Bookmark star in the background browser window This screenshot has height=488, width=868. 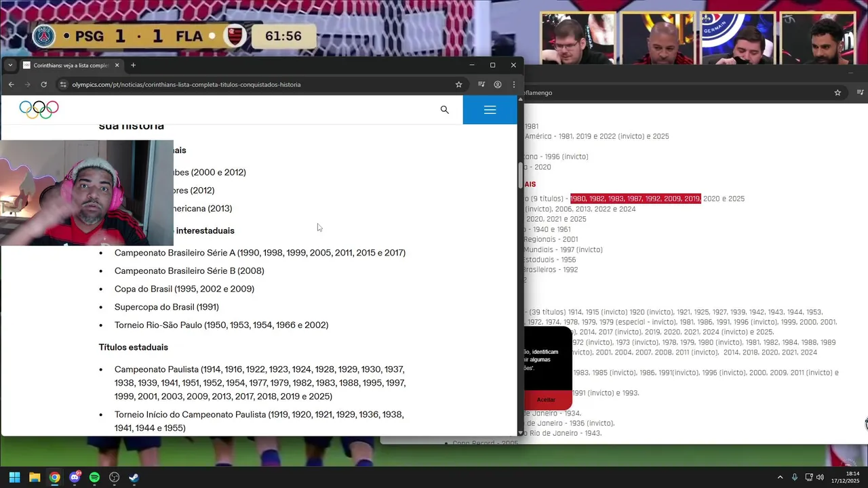tap(837, 93)
